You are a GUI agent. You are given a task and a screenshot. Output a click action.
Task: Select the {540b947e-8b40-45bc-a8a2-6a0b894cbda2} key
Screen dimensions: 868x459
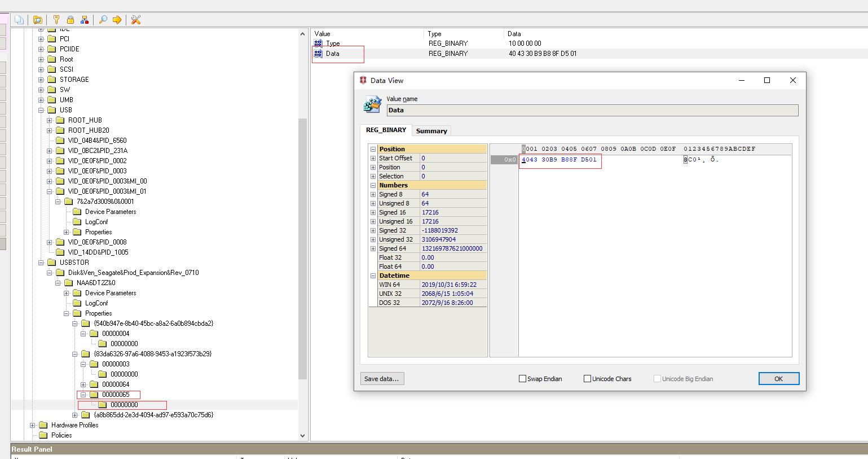[153, 324]
